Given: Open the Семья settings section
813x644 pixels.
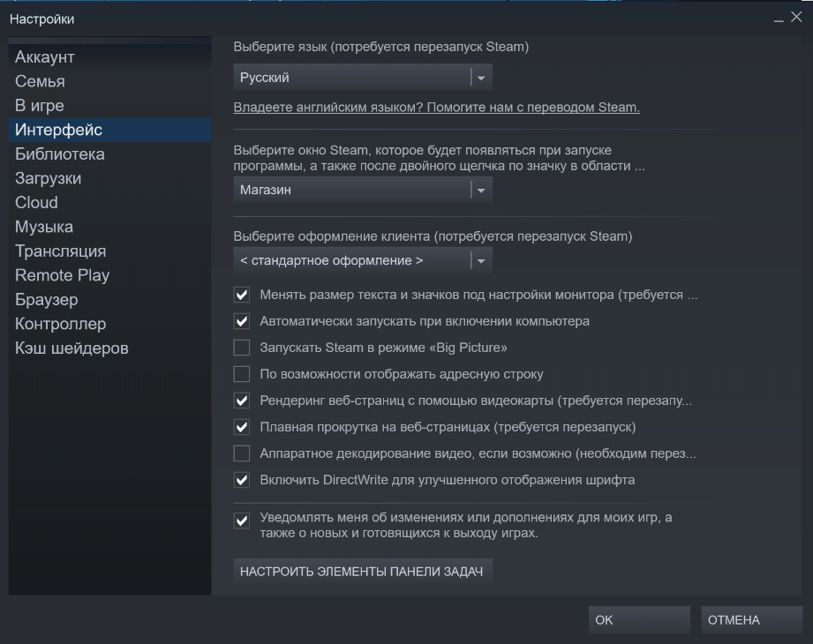Looking at the screenshot, I should coord(109,81).
